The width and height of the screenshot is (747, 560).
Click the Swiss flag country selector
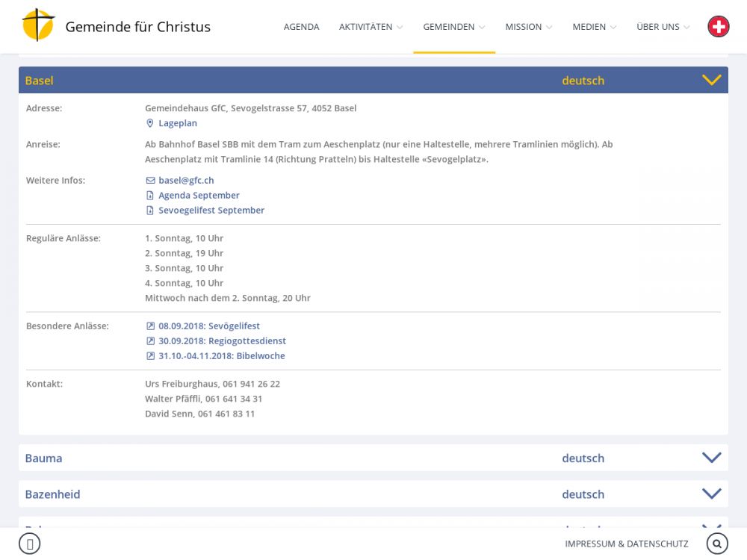(x=718, y=27)
